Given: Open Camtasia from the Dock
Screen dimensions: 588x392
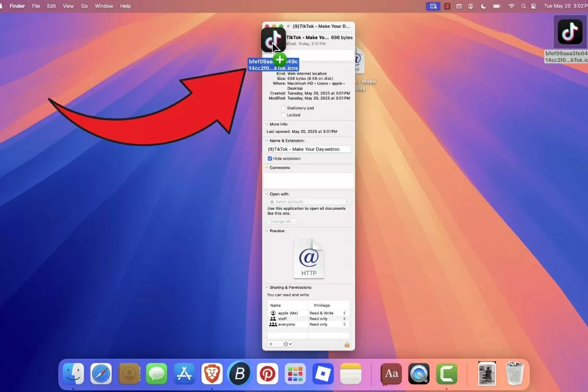Looking at the screenshot, I should click(447, 374).
